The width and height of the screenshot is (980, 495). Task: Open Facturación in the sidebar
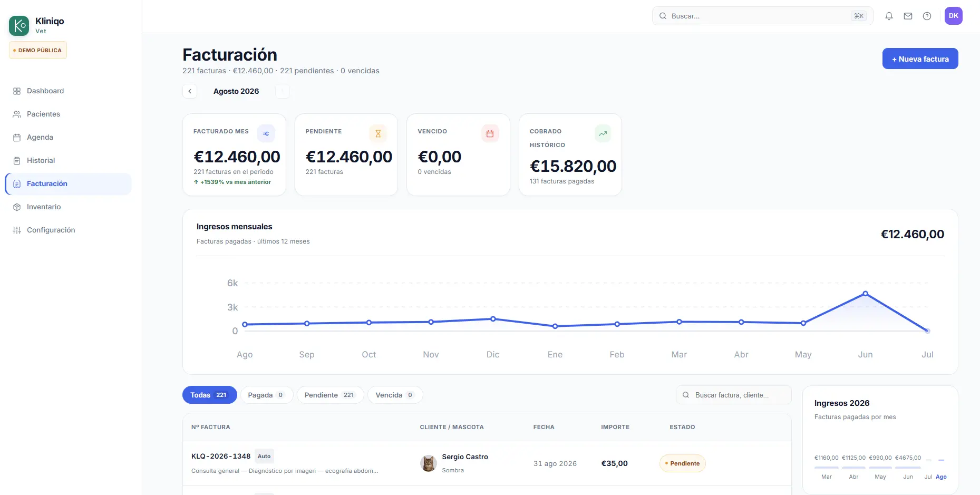click(69, 184)
